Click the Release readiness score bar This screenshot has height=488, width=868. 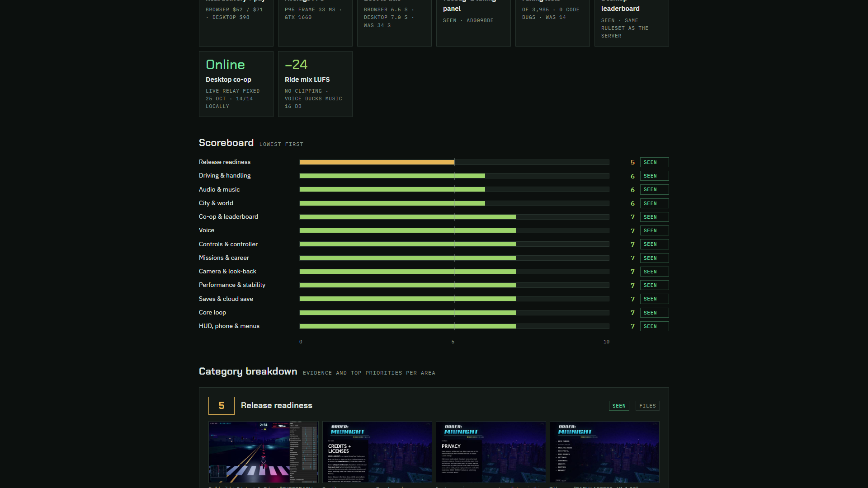pyautogui.click(x=454, y=162)
